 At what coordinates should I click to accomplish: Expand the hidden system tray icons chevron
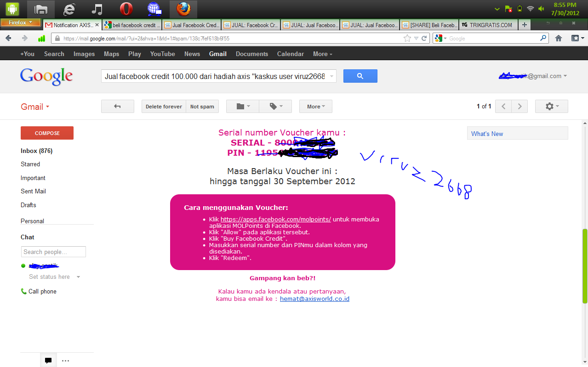click(497, 9)
